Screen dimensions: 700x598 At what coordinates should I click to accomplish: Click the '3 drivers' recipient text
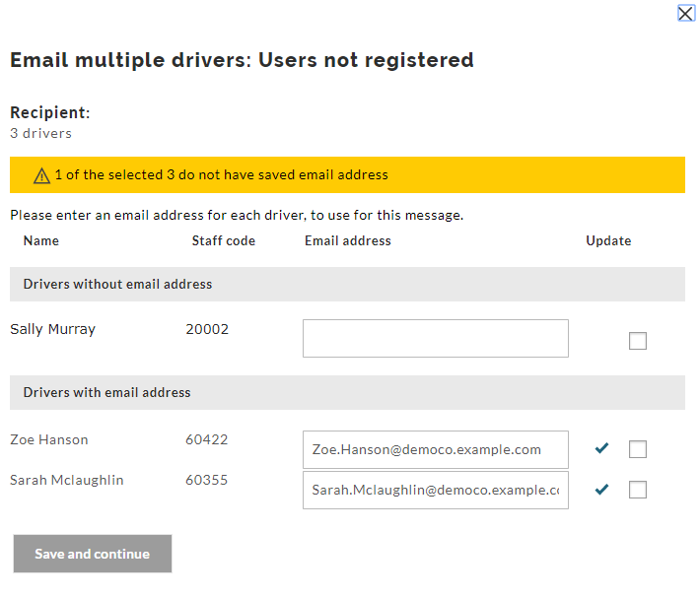[x=40, y=133]
